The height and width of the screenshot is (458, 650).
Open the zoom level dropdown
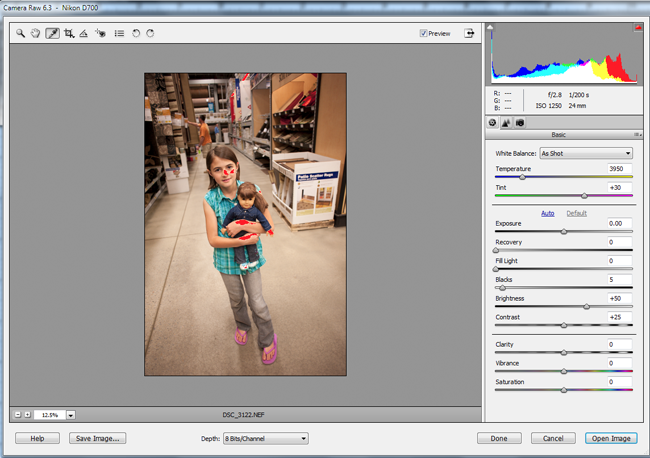(x=71, y=414)
